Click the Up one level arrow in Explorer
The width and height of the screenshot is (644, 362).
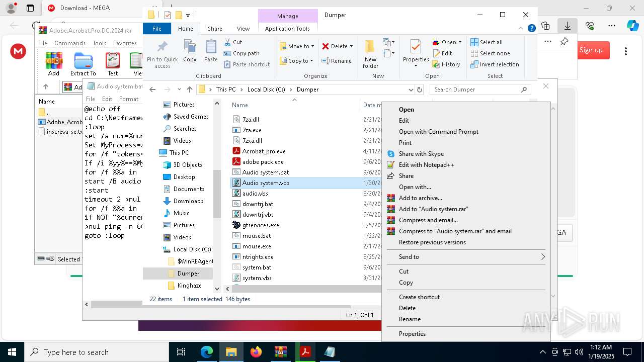[x=189, y=89]
